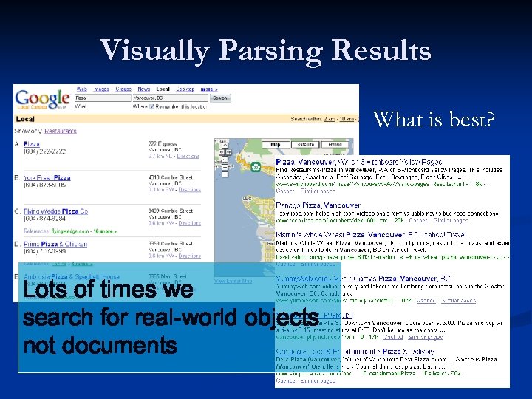Get Directions for 222 Express listing
Screen dimensions: 532x399
coord(188,156)
